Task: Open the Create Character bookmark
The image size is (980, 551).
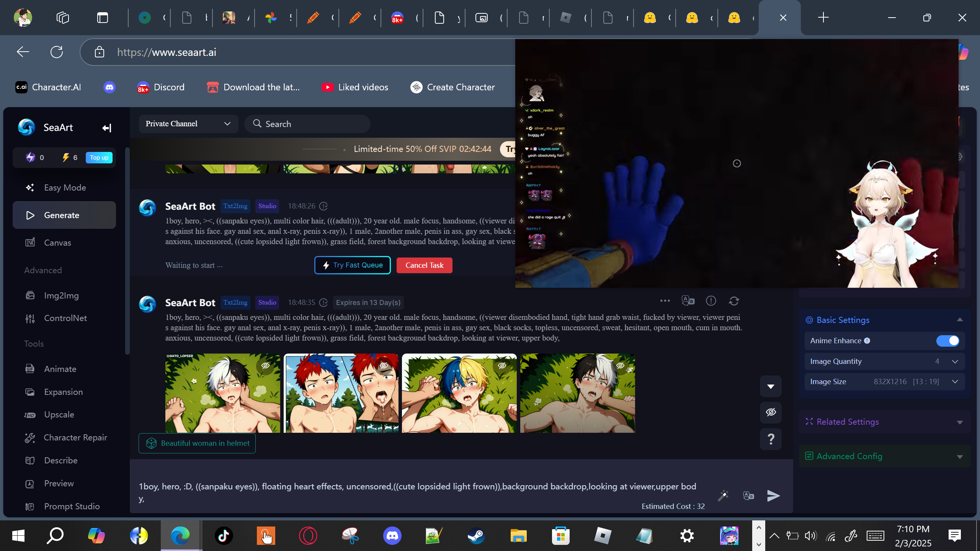Action: [452, 87]
